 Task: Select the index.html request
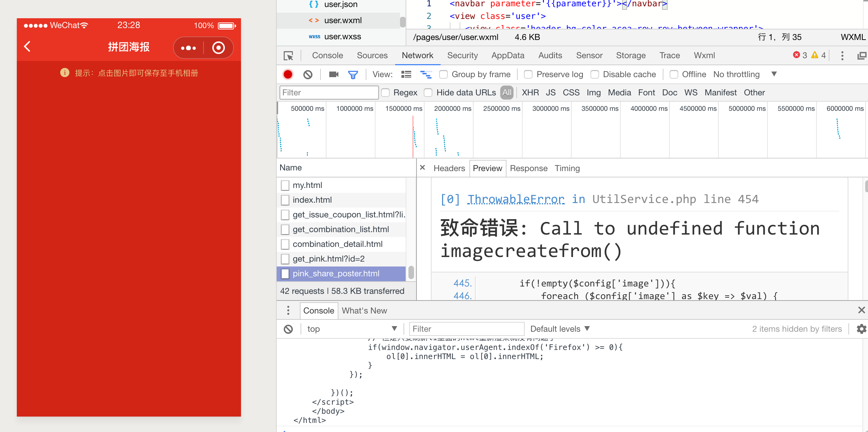(341, 200)
